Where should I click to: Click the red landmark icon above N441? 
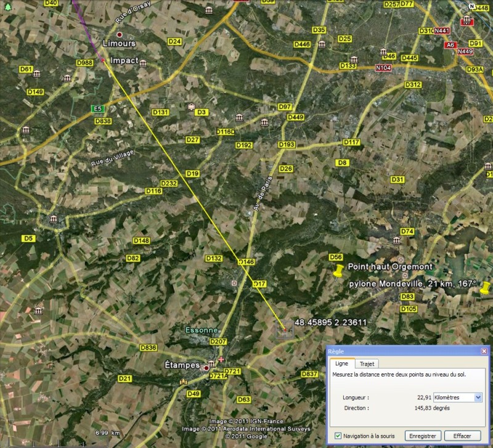[x=467, y=20]
